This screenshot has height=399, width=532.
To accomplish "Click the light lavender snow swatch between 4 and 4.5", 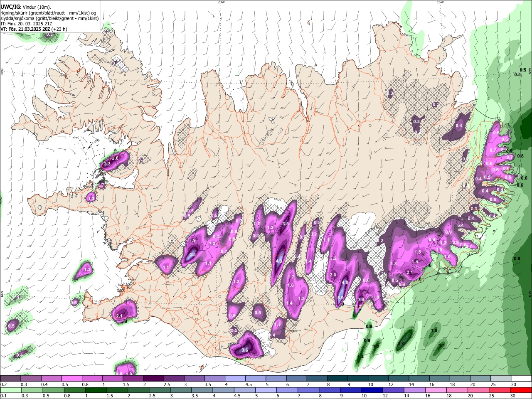I will 235,379.
